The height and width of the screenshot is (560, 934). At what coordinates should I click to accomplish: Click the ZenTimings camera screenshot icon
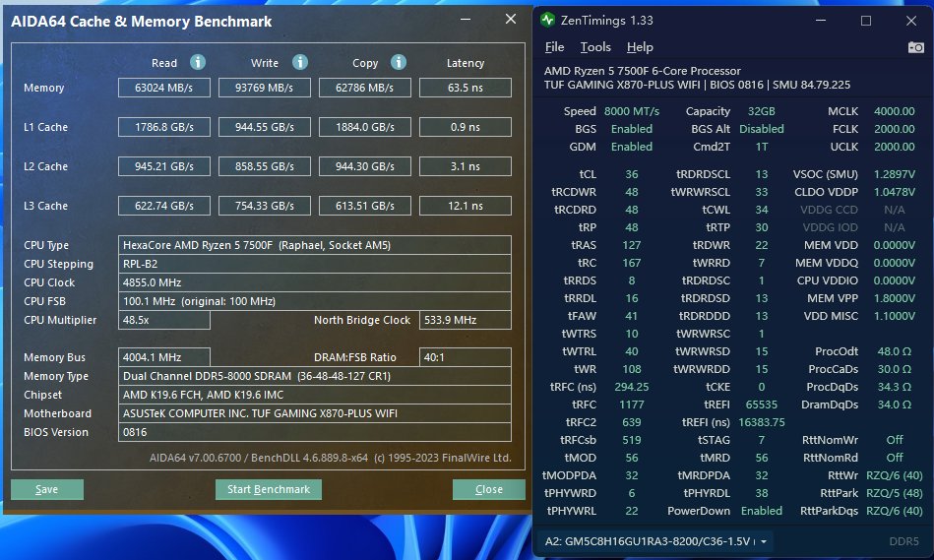click(915, 47)
